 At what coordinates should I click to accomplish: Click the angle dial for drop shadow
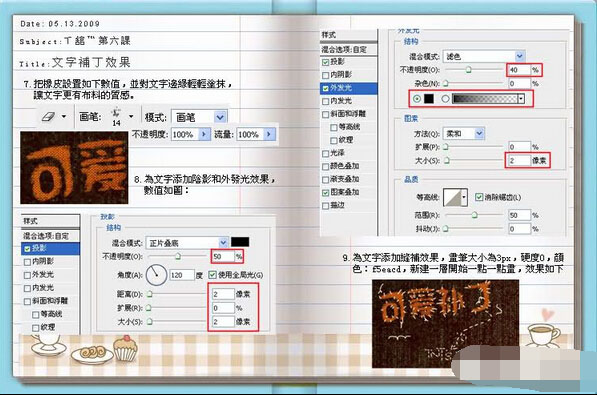click(x=156, y=275)
